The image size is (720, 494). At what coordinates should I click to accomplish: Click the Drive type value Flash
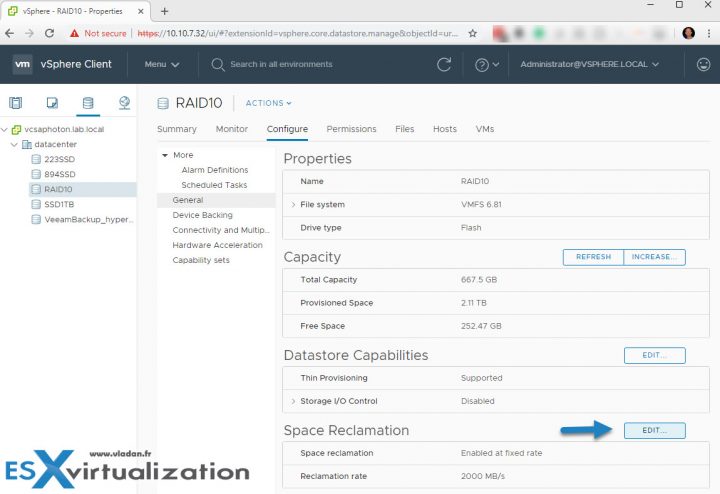(471, 228)
